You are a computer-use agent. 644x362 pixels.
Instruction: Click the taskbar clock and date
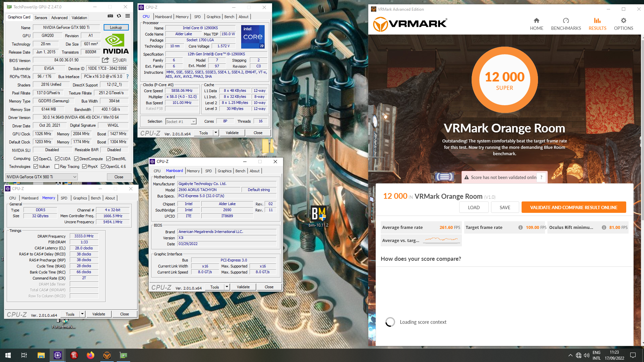tap(614, 355)
